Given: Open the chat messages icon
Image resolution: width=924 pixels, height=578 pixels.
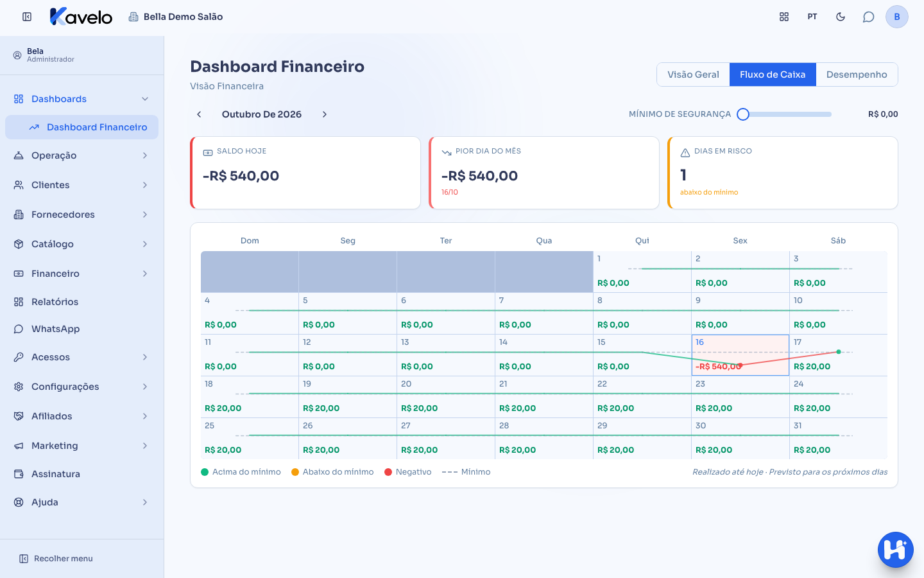Looking at the screenshot, I should click(x=869, y=17).
